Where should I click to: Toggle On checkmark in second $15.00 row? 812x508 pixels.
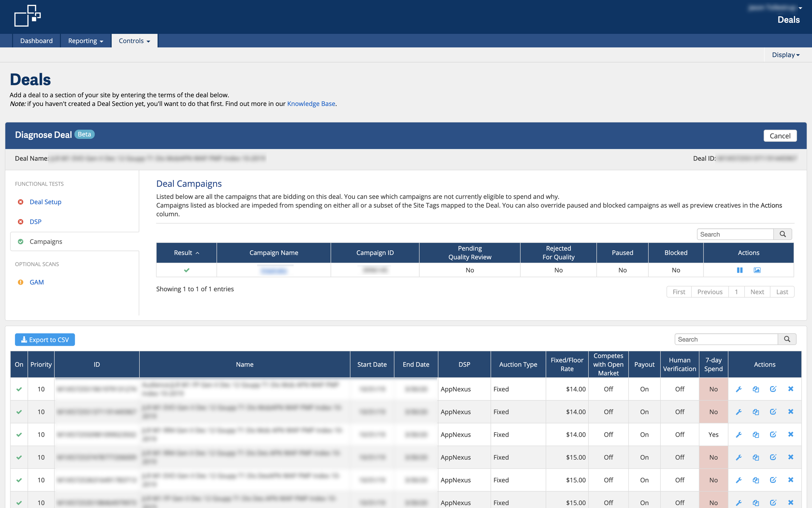(x=19, y=480)
